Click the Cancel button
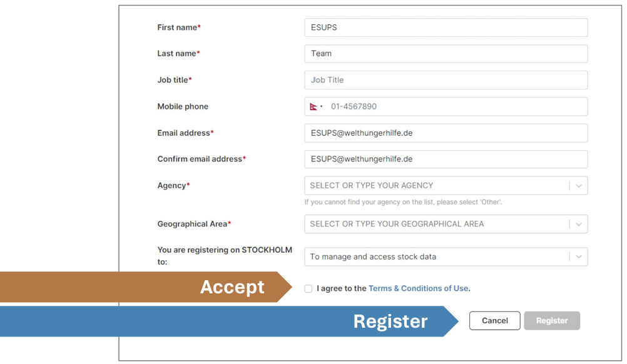The image size is (627, 364). [x=494, y=321]
